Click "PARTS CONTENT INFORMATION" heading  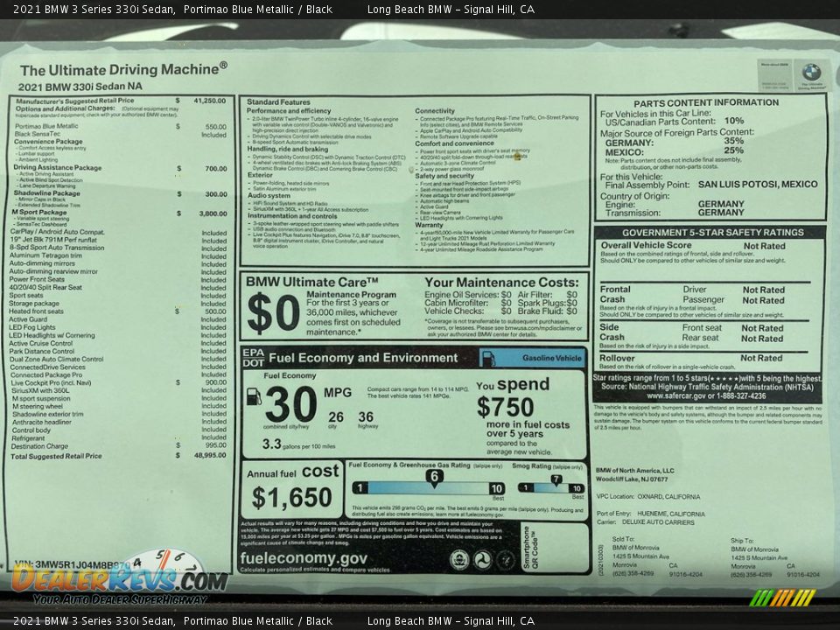pyautogui.click(x=706, y=103)
